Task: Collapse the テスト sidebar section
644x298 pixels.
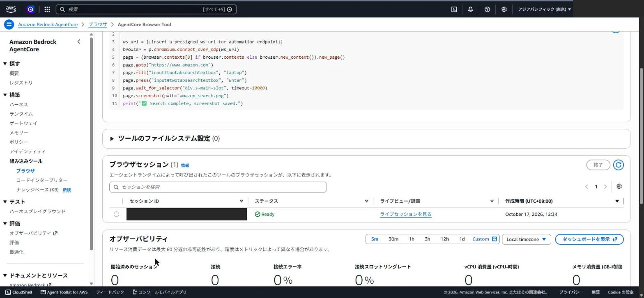Action: 5,202
